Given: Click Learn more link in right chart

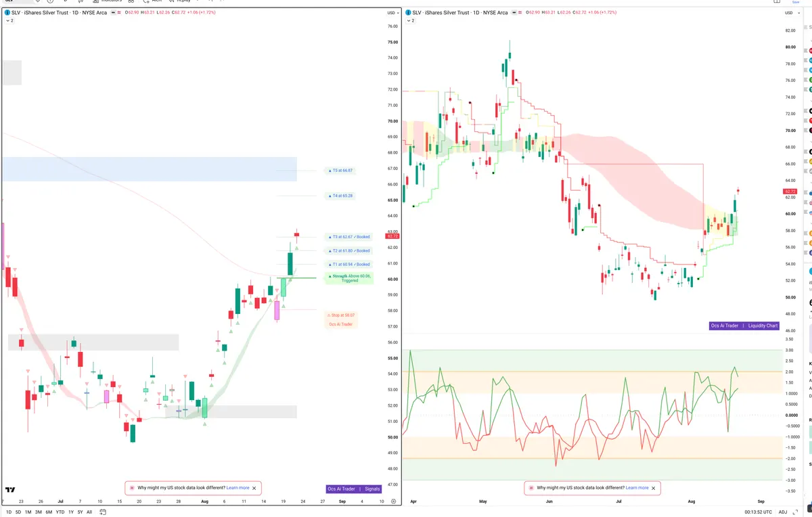Looking at the screenshot, I should pos(637,487).
